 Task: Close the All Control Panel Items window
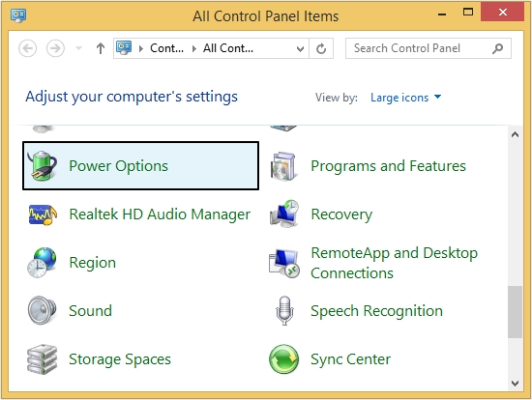pyautogui.click(x=503, y=13)
